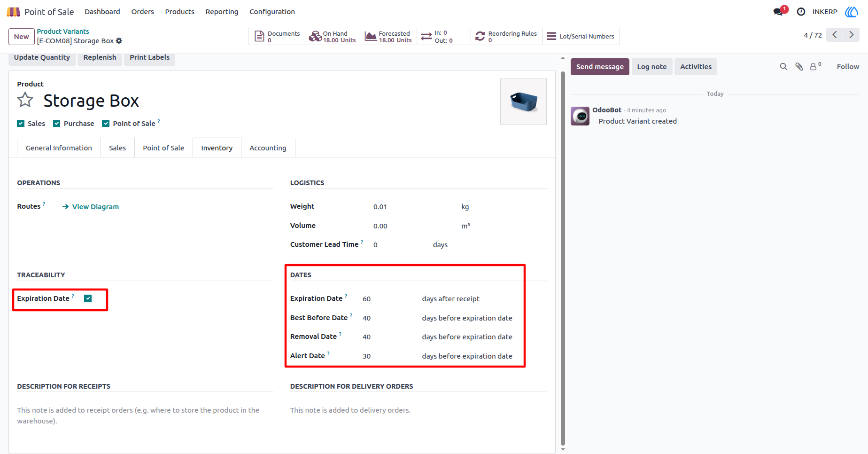868x454 pixels.
Task: Toggle the Sales checkbox
Action: tap(21, 124)
